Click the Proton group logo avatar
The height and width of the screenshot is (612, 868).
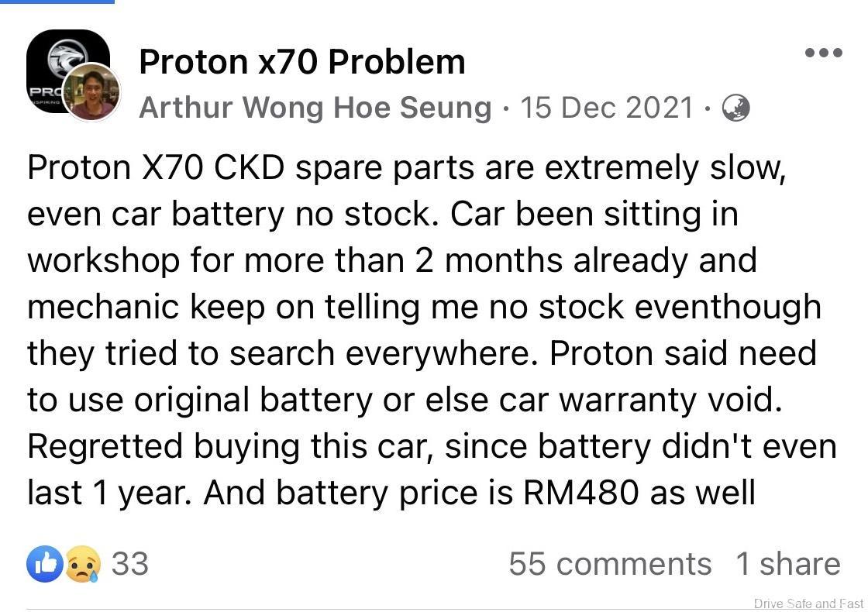pos(56,56)
